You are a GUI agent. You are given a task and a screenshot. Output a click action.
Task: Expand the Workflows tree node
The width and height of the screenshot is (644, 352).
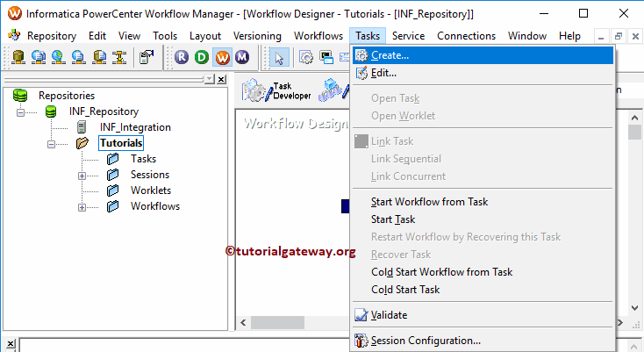click(x=82, y=207)
